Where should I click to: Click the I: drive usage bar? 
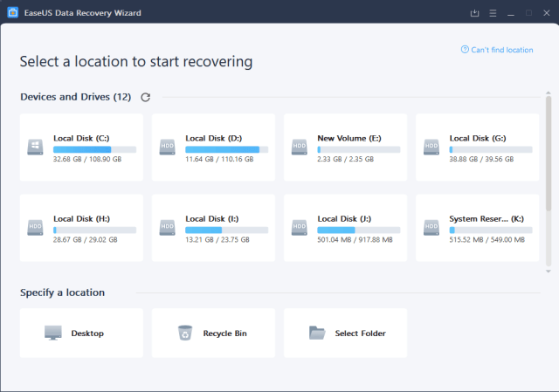click(227, 230)
